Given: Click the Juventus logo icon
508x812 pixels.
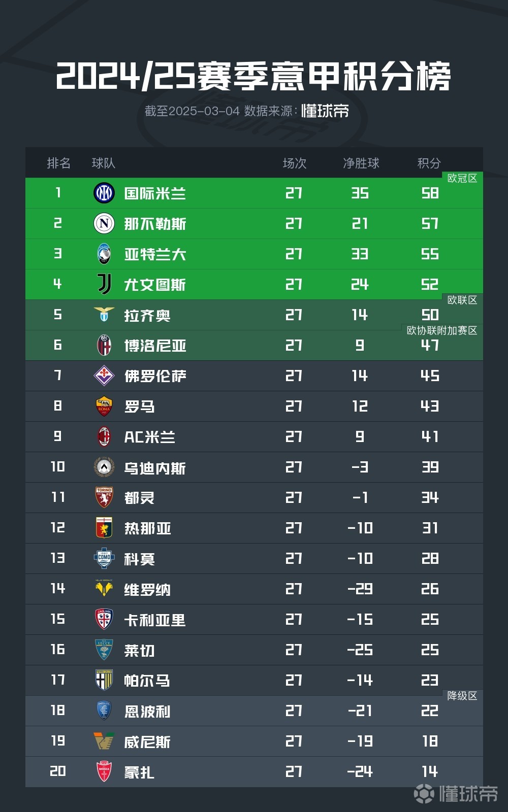Looking at the screenshot, I should [x=104, y=284].
